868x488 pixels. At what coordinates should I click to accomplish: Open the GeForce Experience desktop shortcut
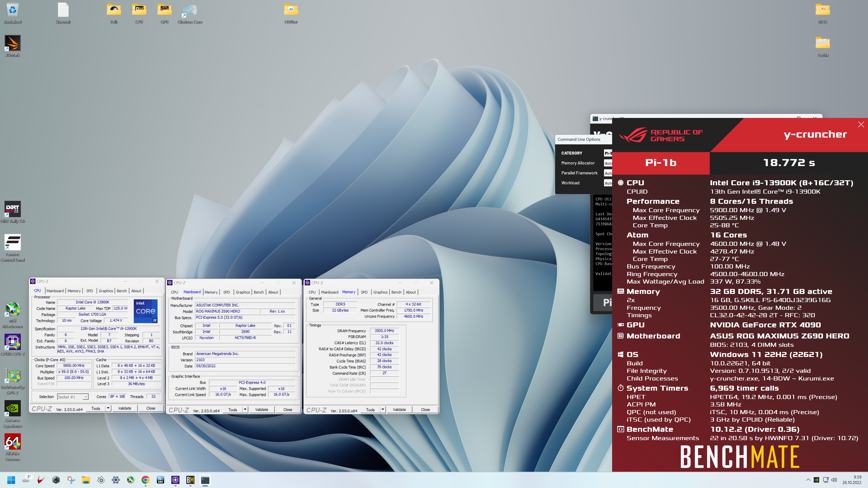tap(12, 414)
